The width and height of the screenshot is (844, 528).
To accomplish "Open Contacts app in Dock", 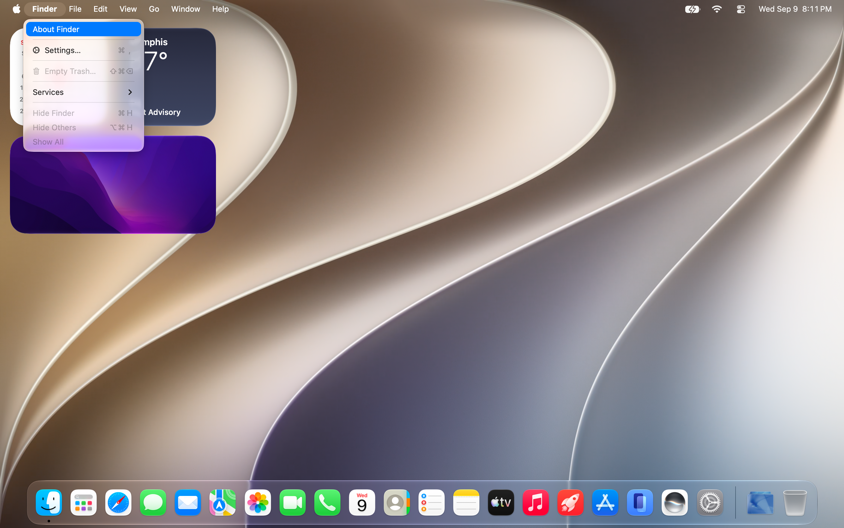I will point(397,503).
